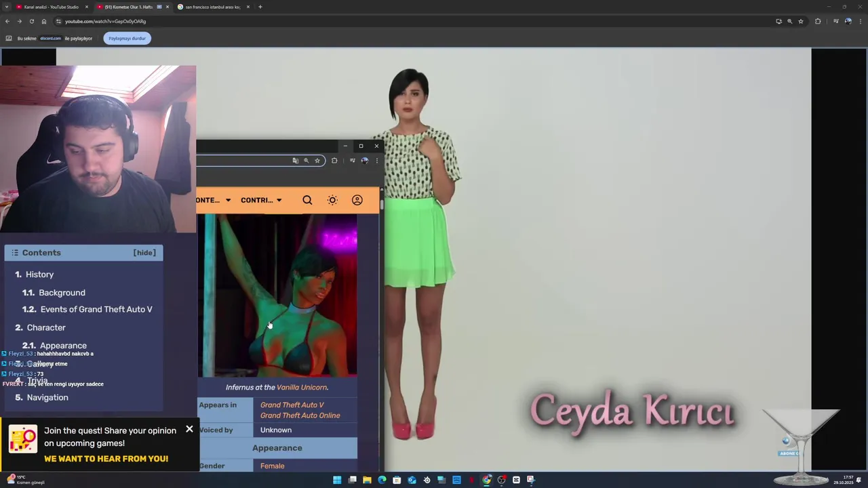868x488 pixels.
Task: Click the zoom icon in small browser window
Action: click(x=306, y=161)
